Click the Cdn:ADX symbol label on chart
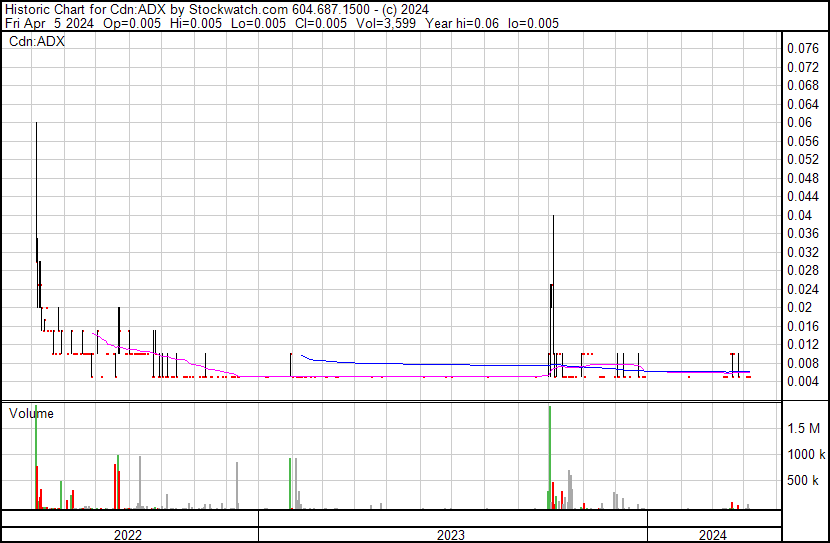 (37, 42)
